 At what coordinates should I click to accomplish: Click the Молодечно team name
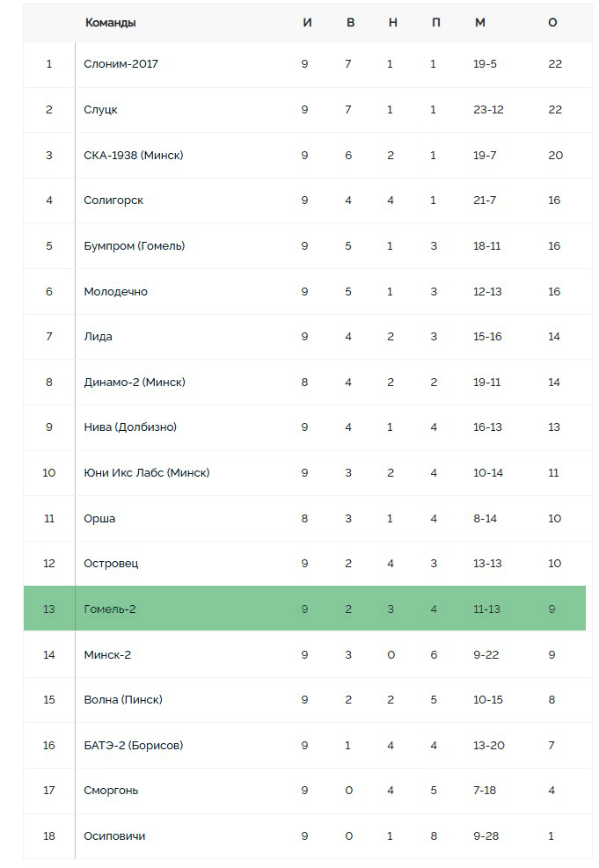(x=116, y=292)
